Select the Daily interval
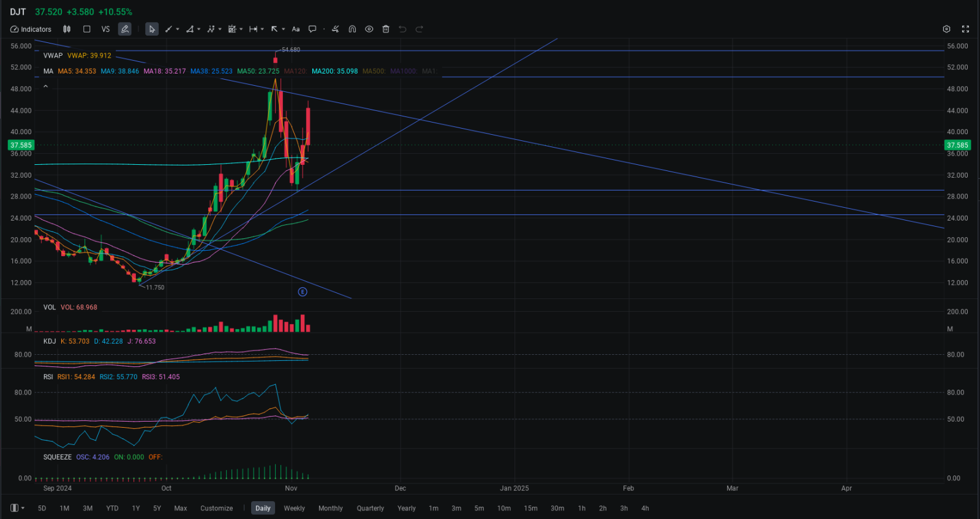 [x=263, y=508]
